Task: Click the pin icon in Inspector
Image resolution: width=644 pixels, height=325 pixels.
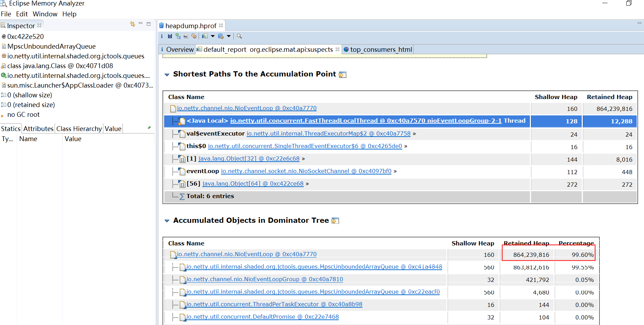Action: point(149,128)
